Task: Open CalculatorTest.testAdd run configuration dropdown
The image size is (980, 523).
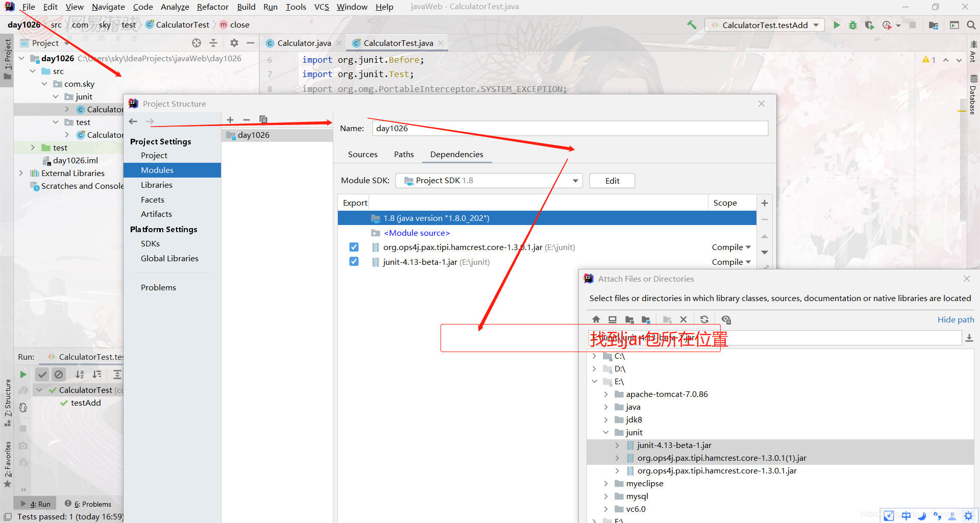Action: coord(764,25)
